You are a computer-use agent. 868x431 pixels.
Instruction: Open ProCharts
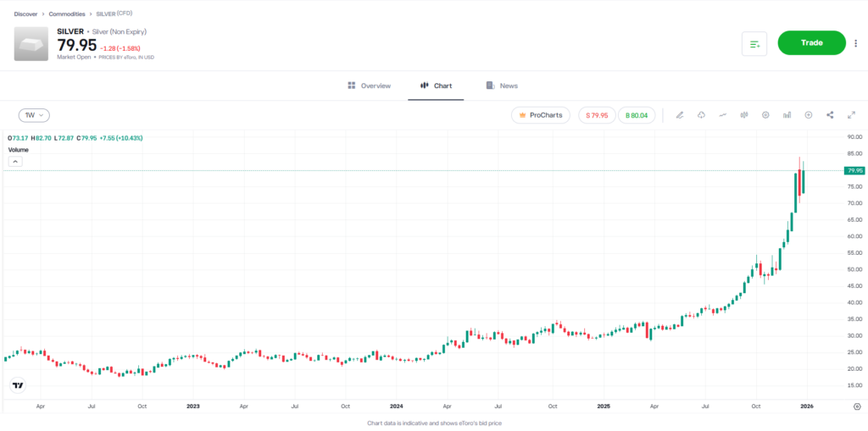click(541, 115)
